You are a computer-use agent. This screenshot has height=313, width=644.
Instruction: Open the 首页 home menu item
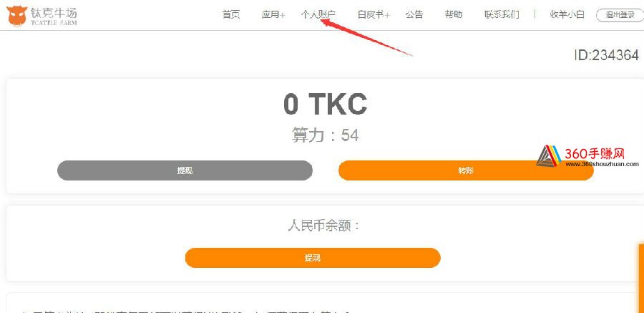[231, 15]
